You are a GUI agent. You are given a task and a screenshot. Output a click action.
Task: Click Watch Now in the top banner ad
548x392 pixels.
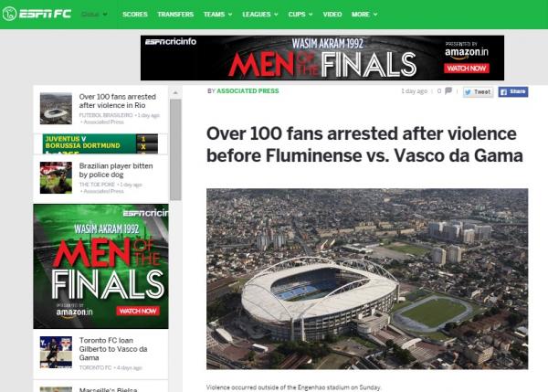[467, 68]
